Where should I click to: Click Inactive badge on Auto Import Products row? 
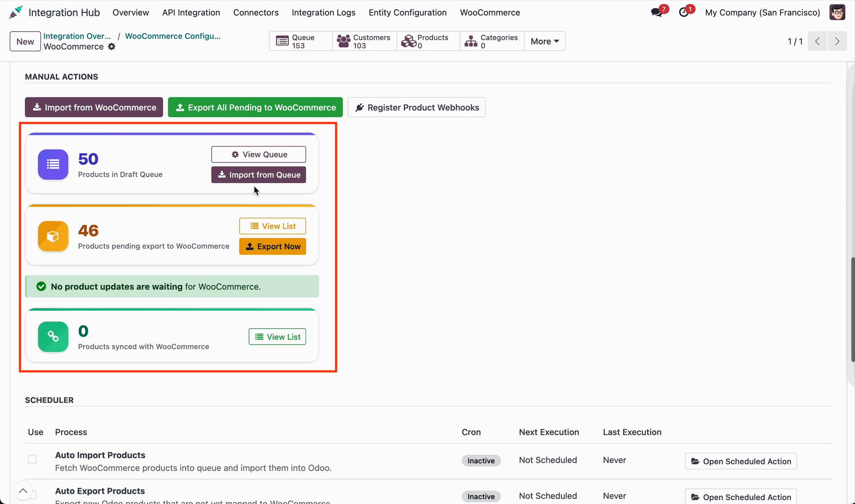click(481, 461)
